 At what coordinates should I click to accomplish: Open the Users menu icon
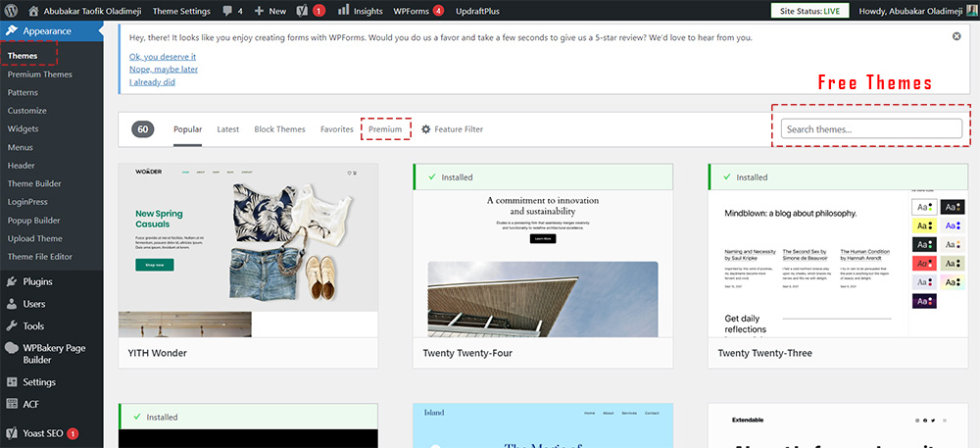12,304
